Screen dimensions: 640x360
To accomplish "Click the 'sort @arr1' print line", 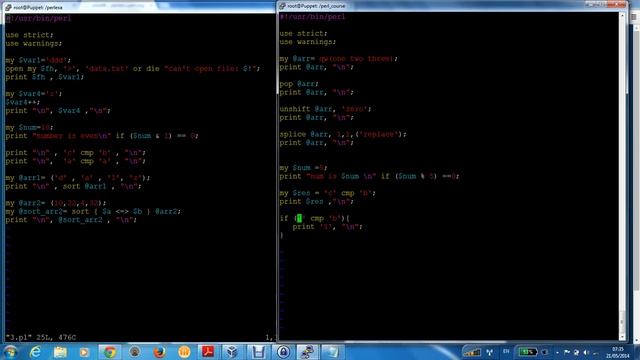I will coord(73,186).
